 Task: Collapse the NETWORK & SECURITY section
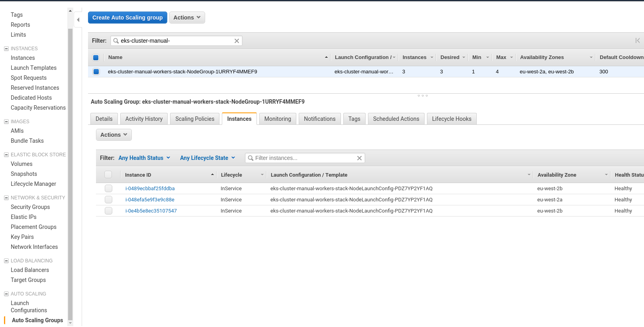point(6,198)
